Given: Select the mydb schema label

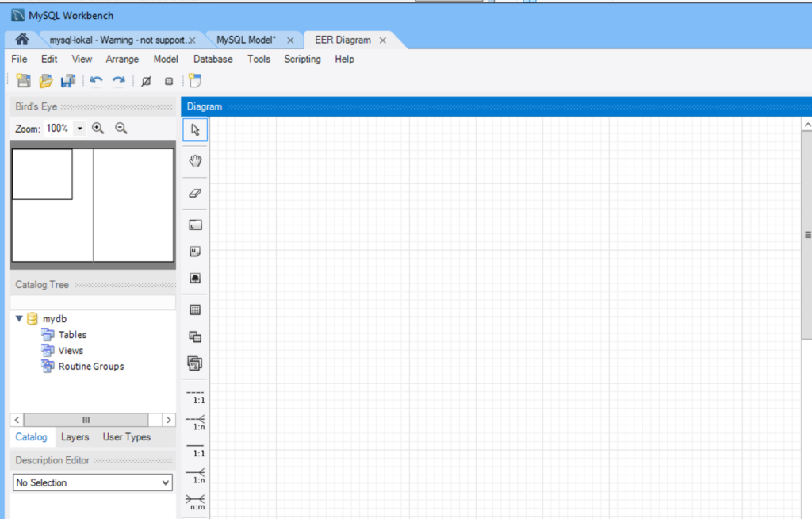Looking at the screenshot, I should point(55,319).
